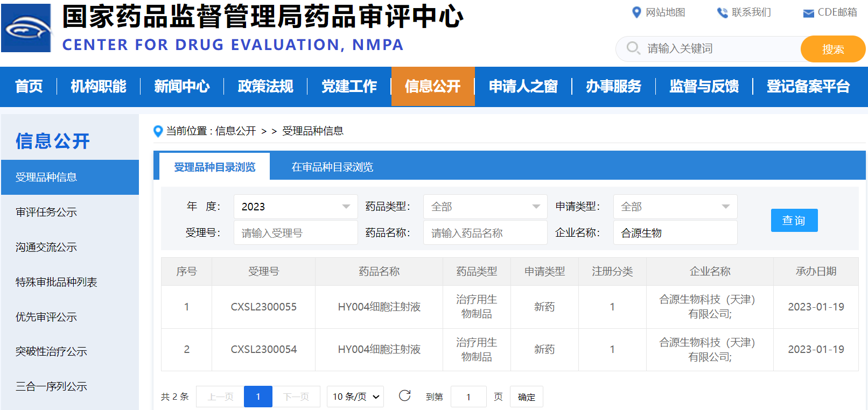
Task: Open 申请人之窗 menu item
Action: click(x=523, y=86)
